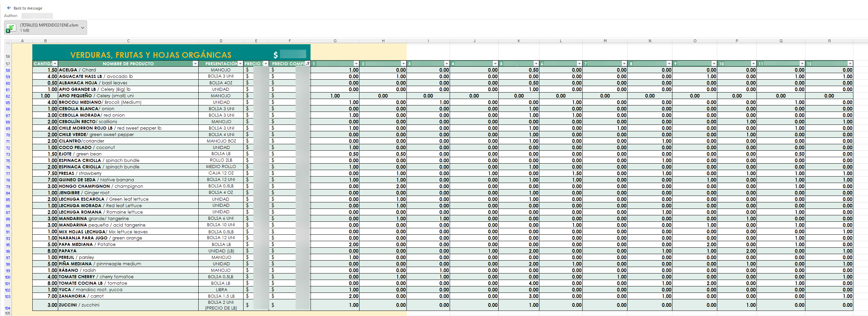Open the CANTIDAD column filter dropdown
This screenshot has height=316, width=868.
(x=55, y=64)
